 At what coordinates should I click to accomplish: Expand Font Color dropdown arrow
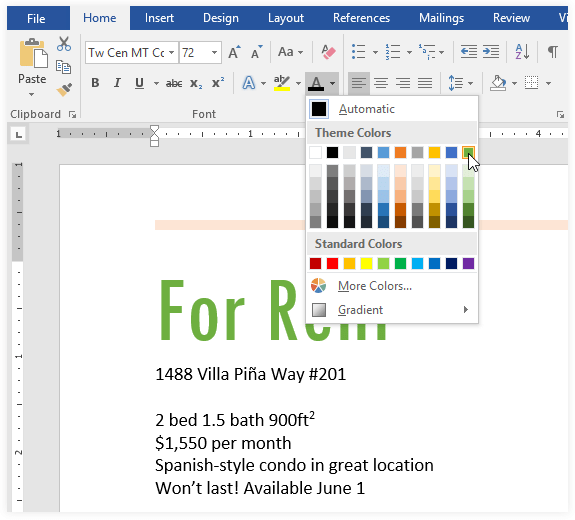[x=332, y=84]
